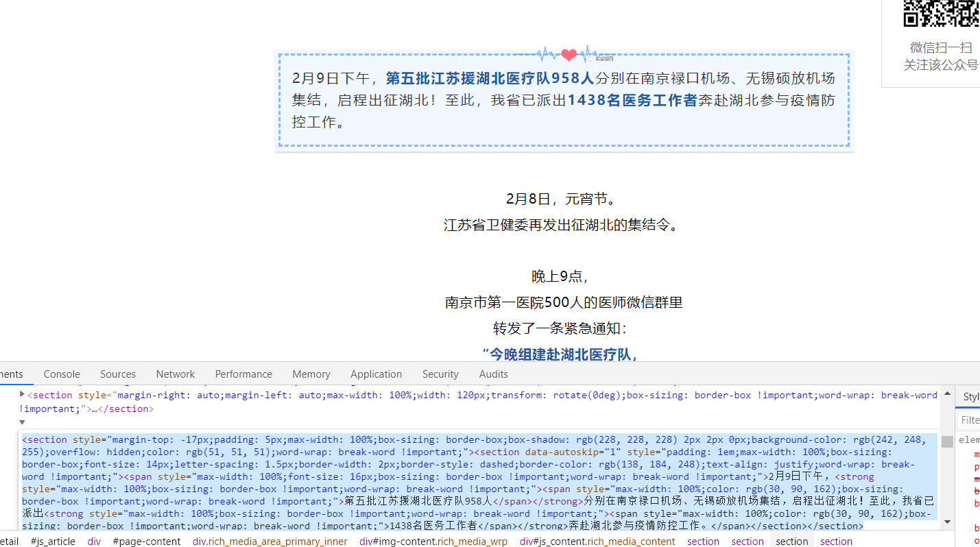Switch to the Sources panel

[118, 374]
